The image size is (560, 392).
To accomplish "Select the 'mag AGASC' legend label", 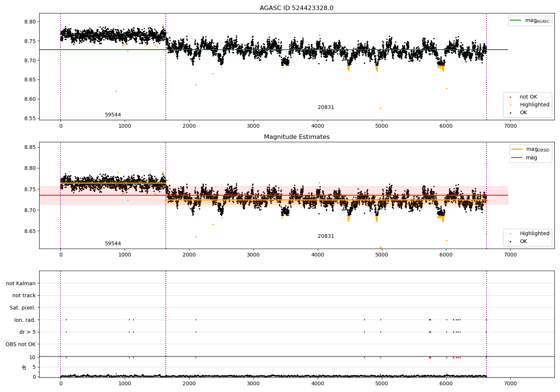I will click(x=537, y=21).
